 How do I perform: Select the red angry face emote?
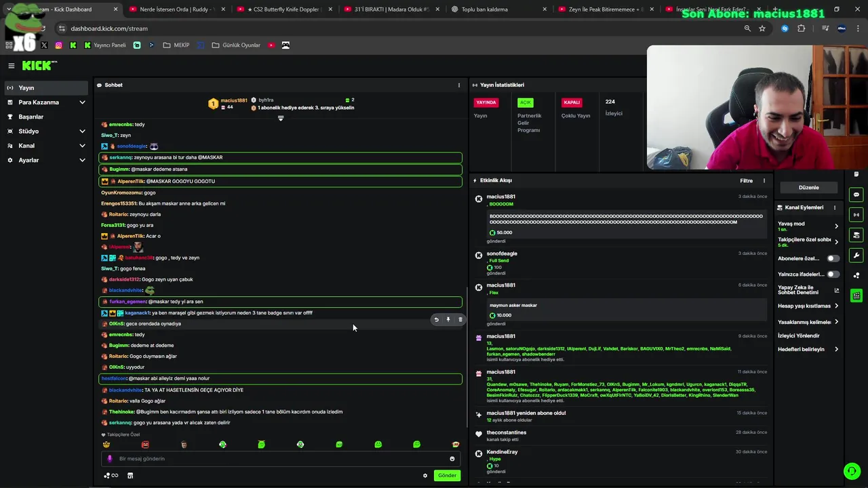tap(145, 445)
